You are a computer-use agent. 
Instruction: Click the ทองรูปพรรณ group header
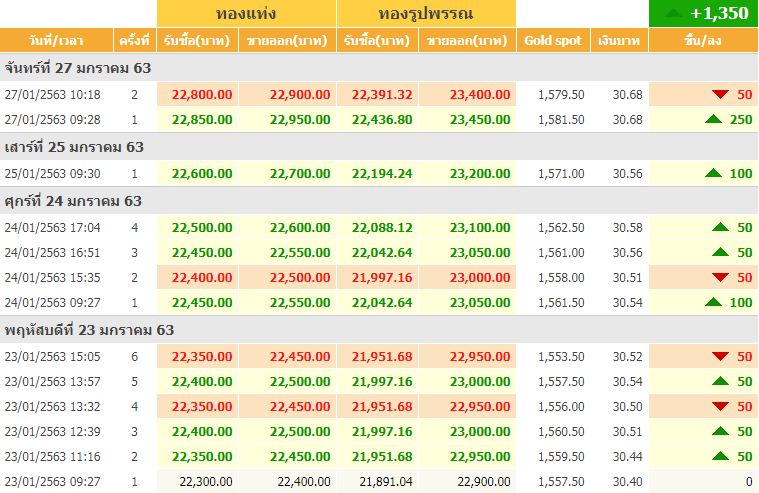[426, 13]
